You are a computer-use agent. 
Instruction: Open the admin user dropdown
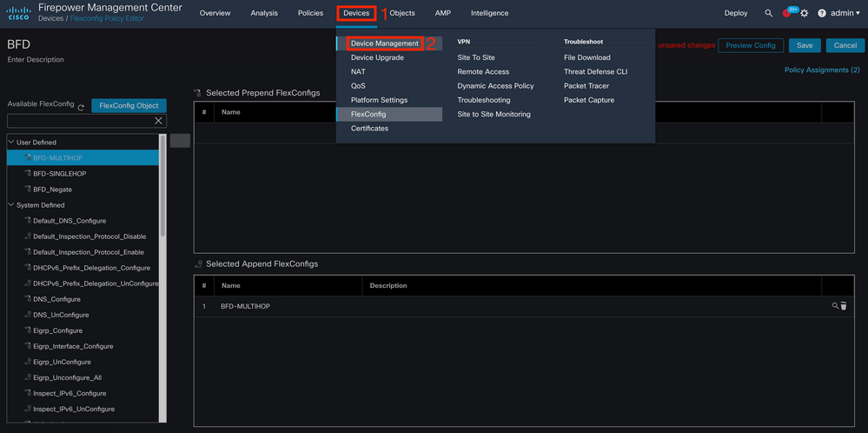[x=845, y=13]
